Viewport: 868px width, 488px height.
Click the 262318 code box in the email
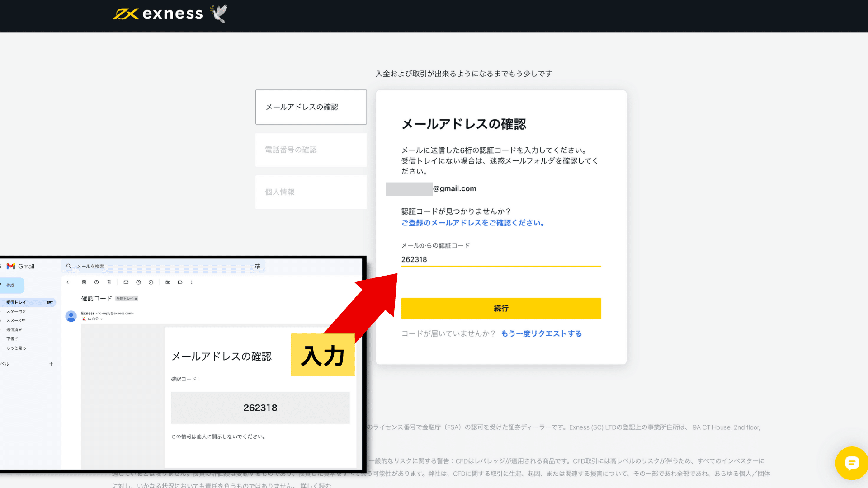pyautogui.click(x=260, y=408)
